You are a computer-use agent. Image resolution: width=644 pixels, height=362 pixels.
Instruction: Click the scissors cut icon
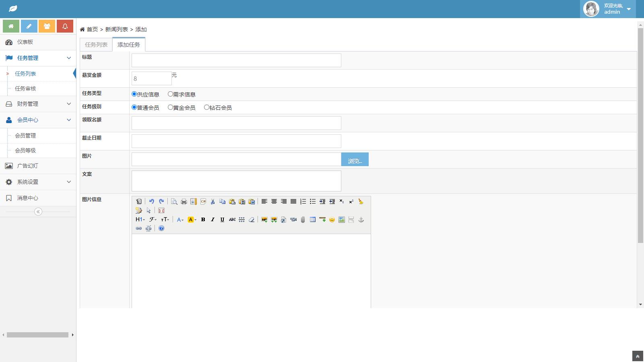tap(213, 202)
